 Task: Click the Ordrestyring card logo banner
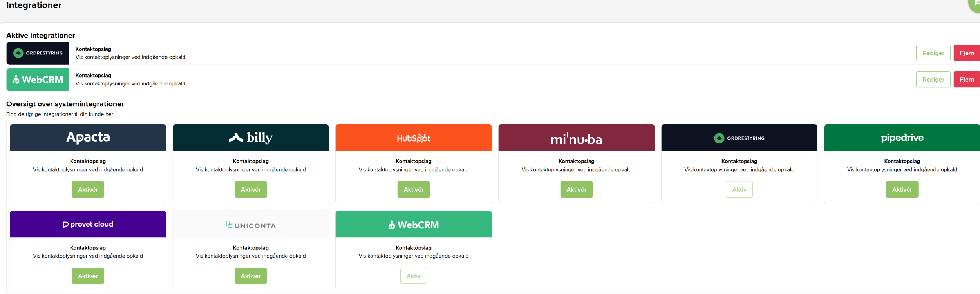739,138
